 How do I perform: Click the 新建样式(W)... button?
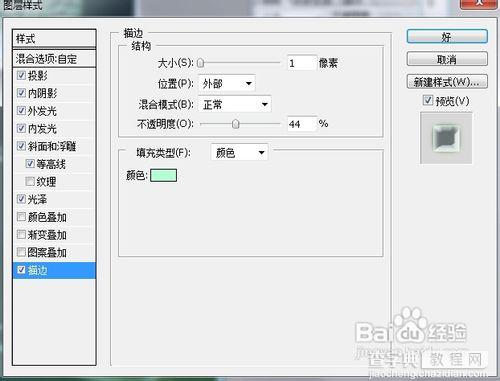pyautogui.click(x=447, y=82)
